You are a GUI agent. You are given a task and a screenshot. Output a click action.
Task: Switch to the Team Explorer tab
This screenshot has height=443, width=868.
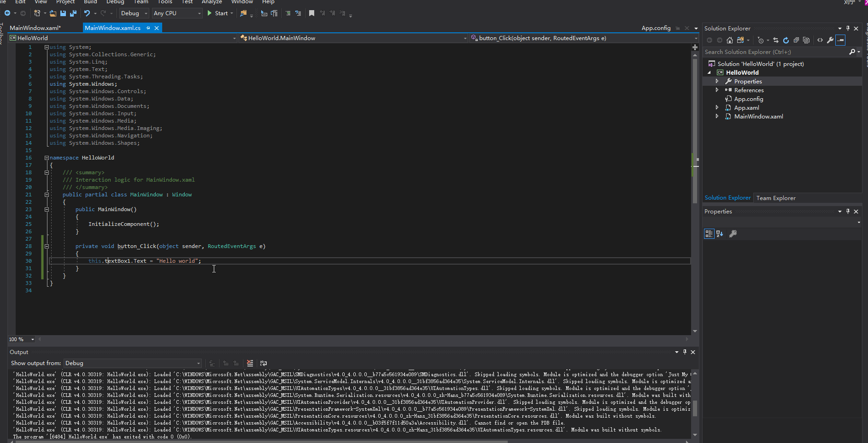pyautogui.click(x=776, y=198)
